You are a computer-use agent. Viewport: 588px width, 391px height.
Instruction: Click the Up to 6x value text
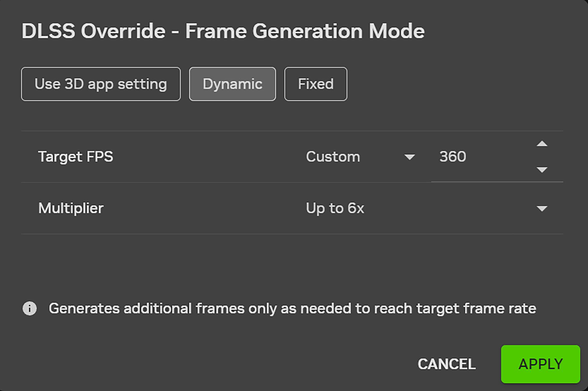335,209
